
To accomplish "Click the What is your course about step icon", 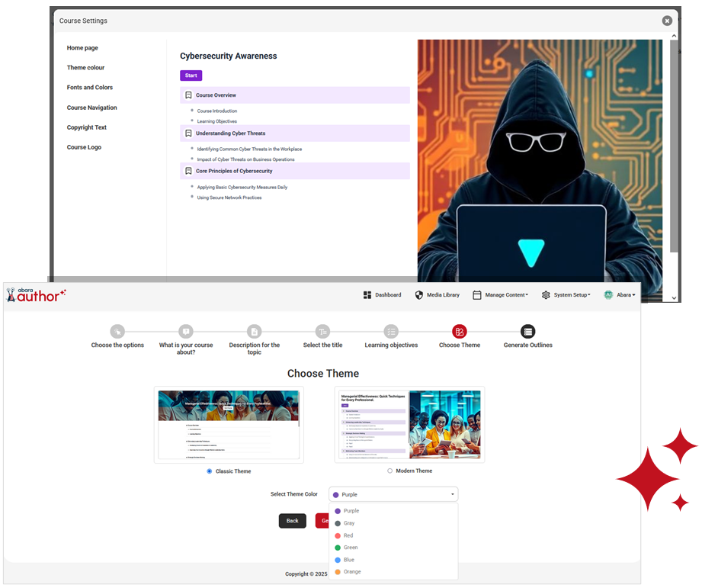I will 185,331.
